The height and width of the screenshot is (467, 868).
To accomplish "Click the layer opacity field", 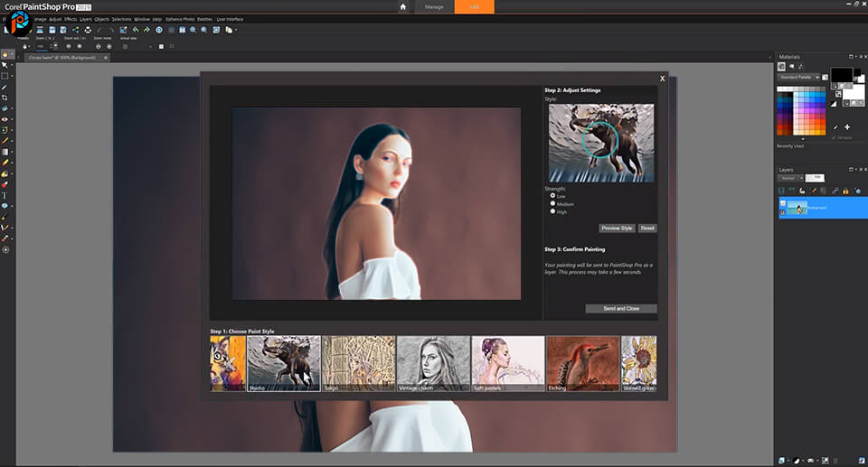I will click(x=815, y=178).
